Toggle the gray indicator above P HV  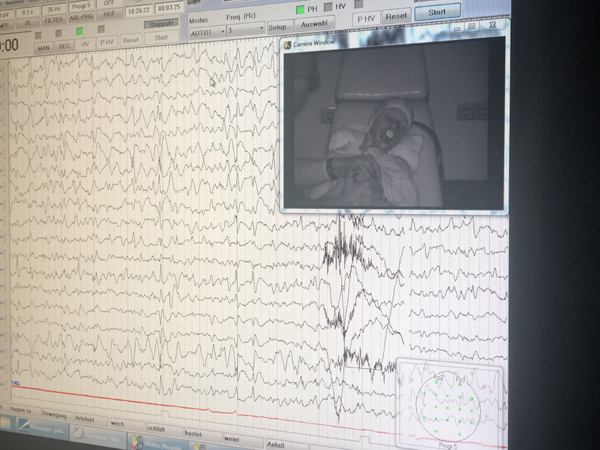click(101, 29)
